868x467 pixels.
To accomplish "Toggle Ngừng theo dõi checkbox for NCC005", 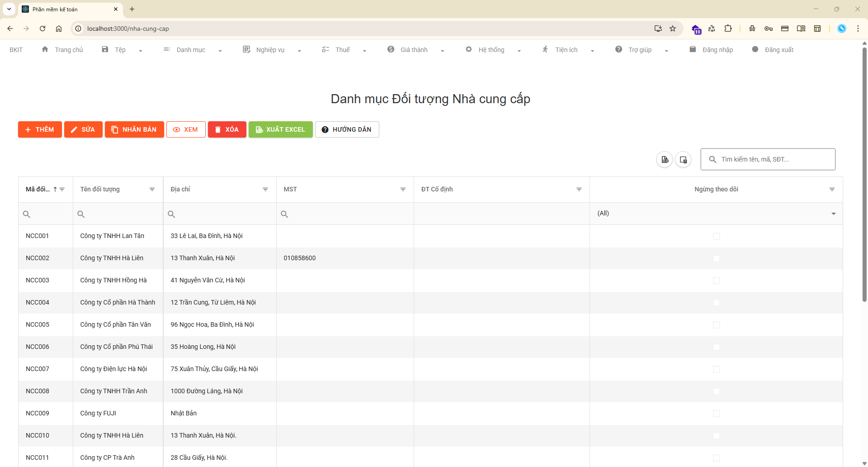I will point(716,325).
